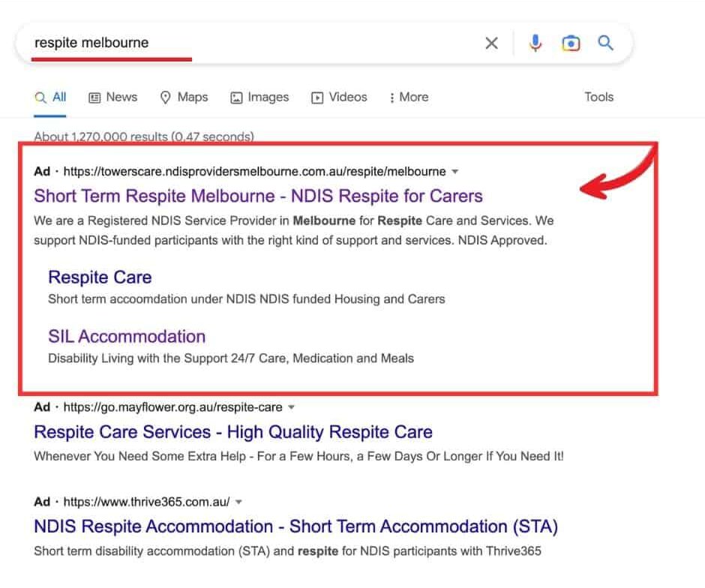Open the Respite Care sitelink
The height and width of the screenshot is (588, 705).
[100, 277]
